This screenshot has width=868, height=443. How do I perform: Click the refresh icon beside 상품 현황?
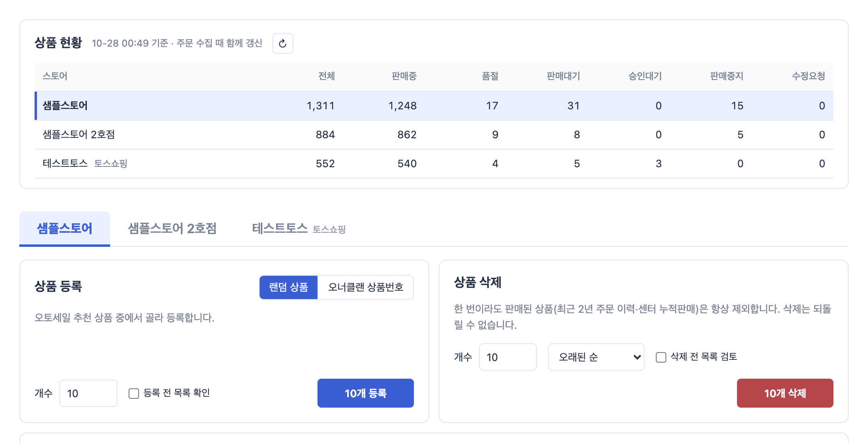click(283, 43)
